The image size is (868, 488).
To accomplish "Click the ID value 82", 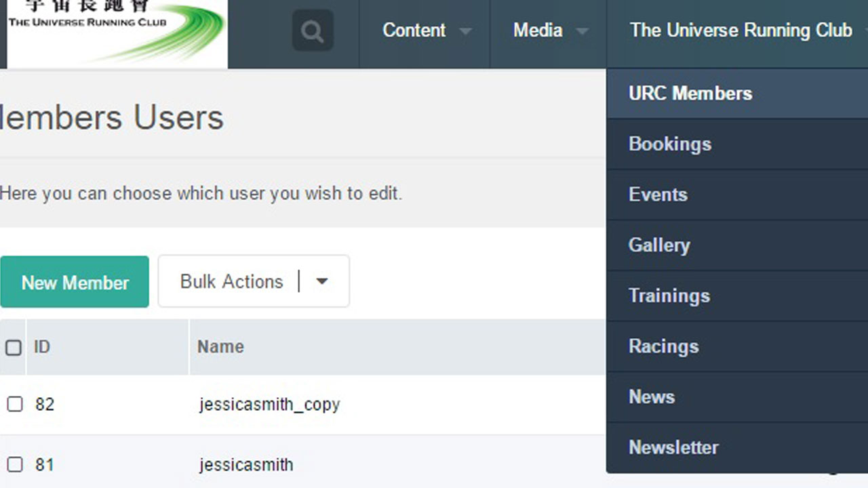I will (x=45, y=405).
